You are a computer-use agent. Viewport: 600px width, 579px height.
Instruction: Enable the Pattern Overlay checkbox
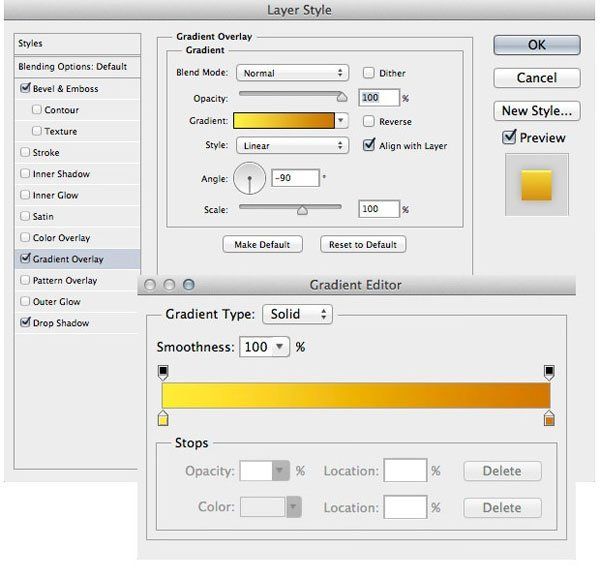click(25, 280)
